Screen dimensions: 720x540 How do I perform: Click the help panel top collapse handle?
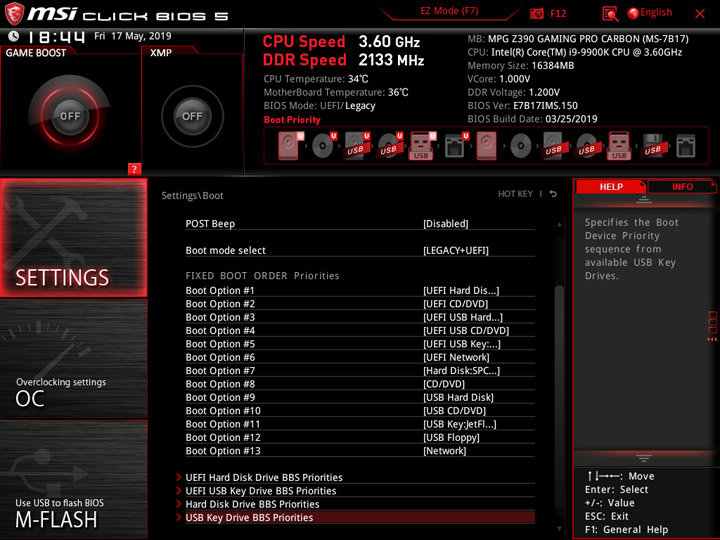644,200
